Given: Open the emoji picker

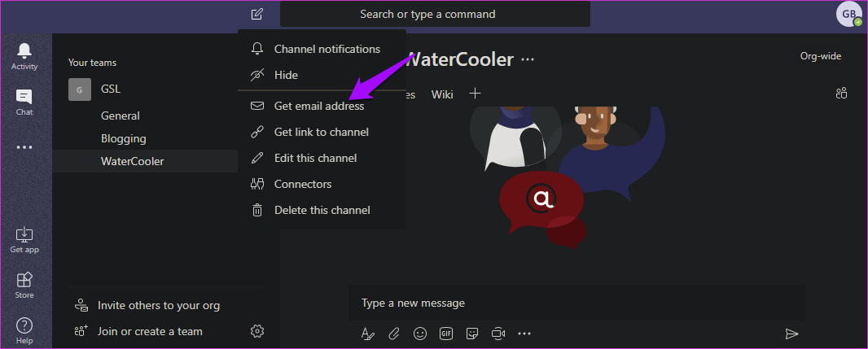Looking at the screenshot, I should click(x=420, y=333).
